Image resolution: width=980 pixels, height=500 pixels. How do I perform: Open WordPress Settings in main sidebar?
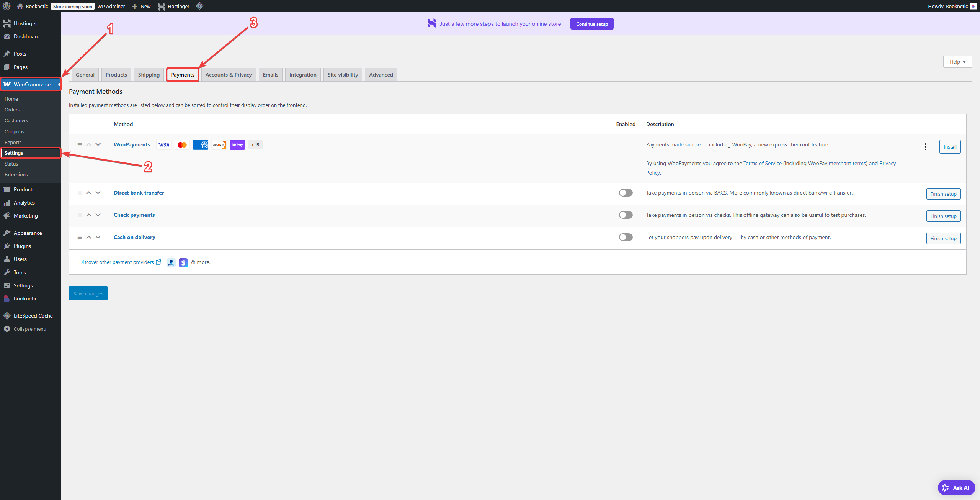click(x=31, y=285)
